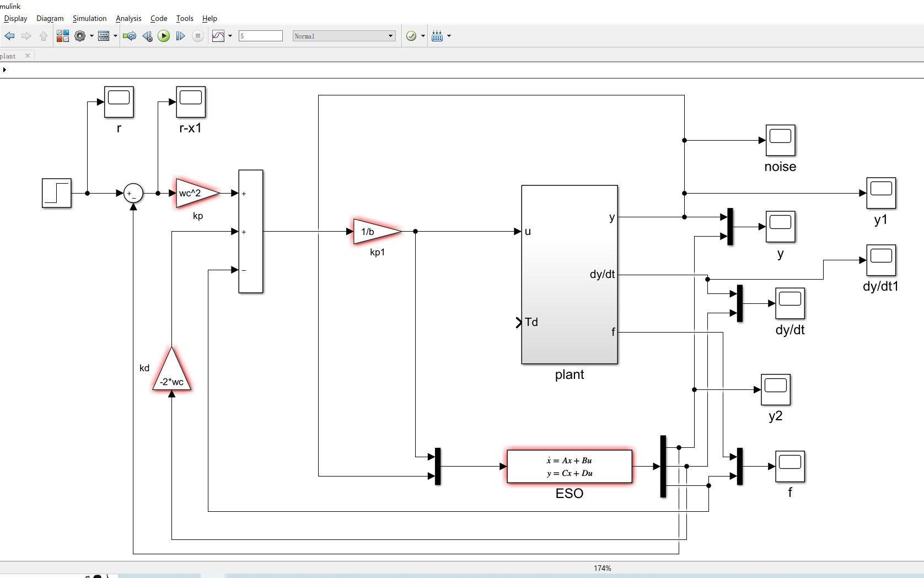Open the Model Explorer icon

(x=104, y=36)
